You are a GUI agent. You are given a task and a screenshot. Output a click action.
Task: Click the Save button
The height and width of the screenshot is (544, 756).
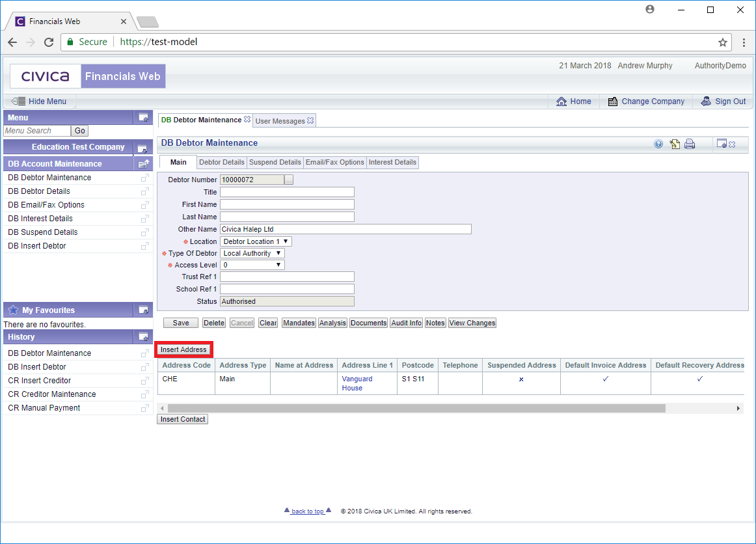coord(181,323)
